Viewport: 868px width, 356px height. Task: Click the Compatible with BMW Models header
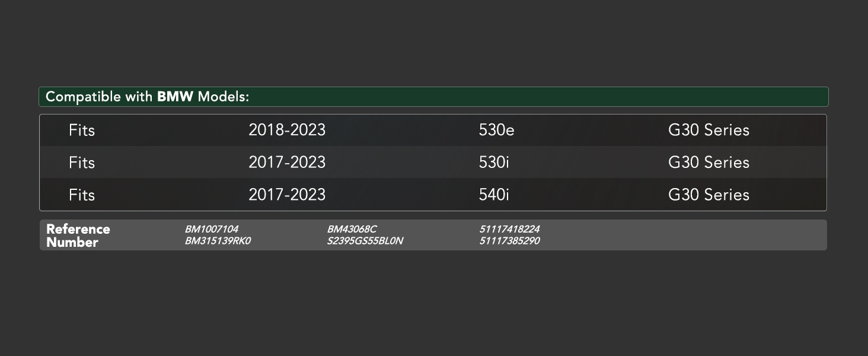coord(433,97)
